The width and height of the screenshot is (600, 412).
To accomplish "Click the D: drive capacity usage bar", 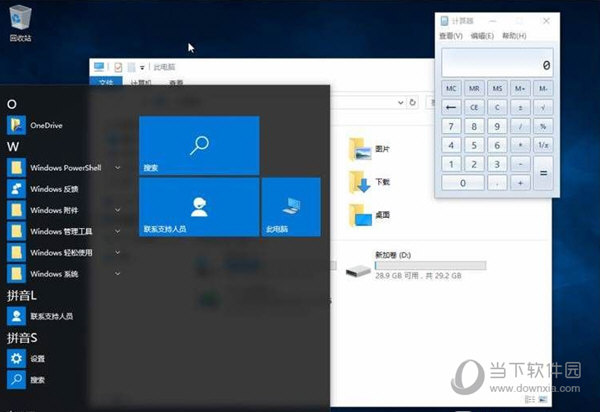I will pos(430,265).
